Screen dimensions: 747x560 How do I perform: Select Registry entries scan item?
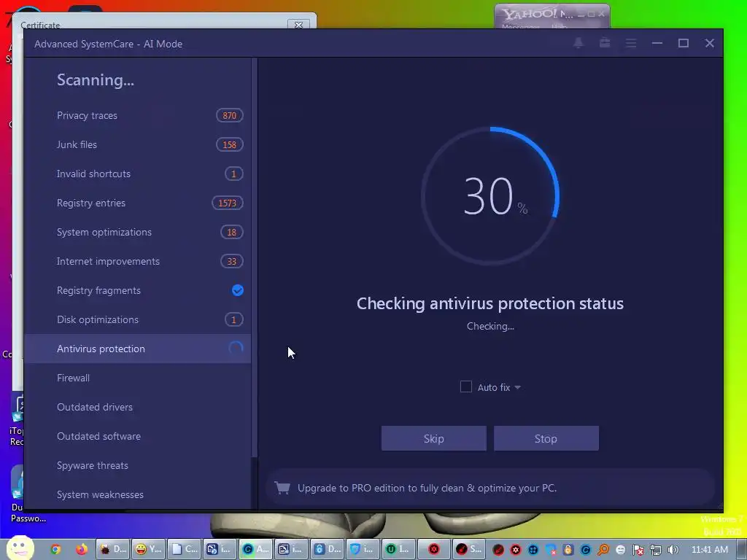(138, 203)
